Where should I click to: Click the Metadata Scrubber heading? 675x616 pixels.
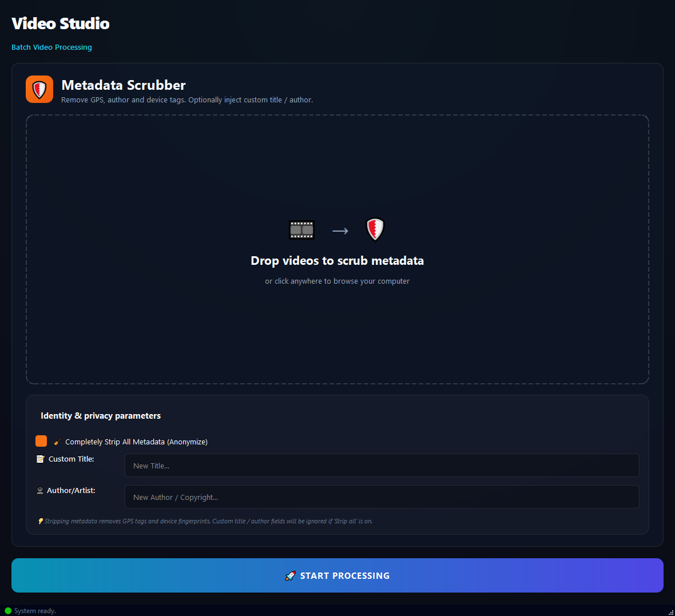pyautogui.click(x=124, y=85)
